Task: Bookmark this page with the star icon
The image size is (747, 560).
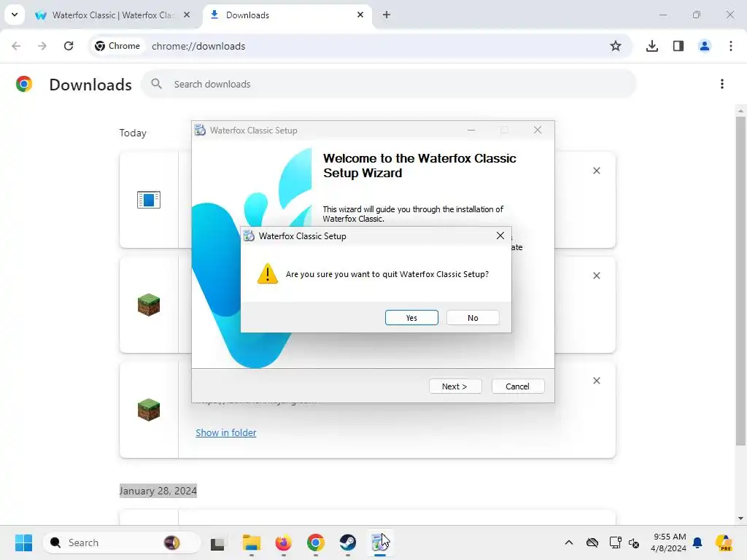Action: (x=616, y=46)
